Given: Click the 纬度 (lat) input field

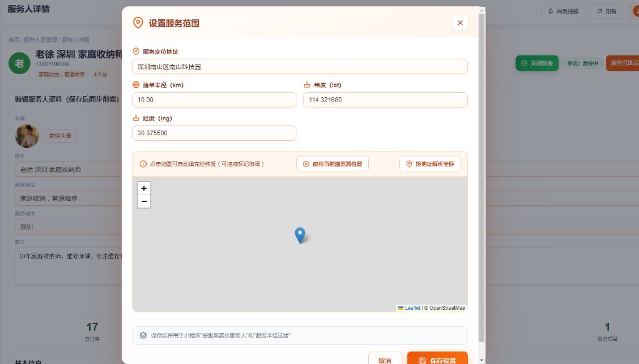Looking at the screenshot, I should [x=386, y=100].
